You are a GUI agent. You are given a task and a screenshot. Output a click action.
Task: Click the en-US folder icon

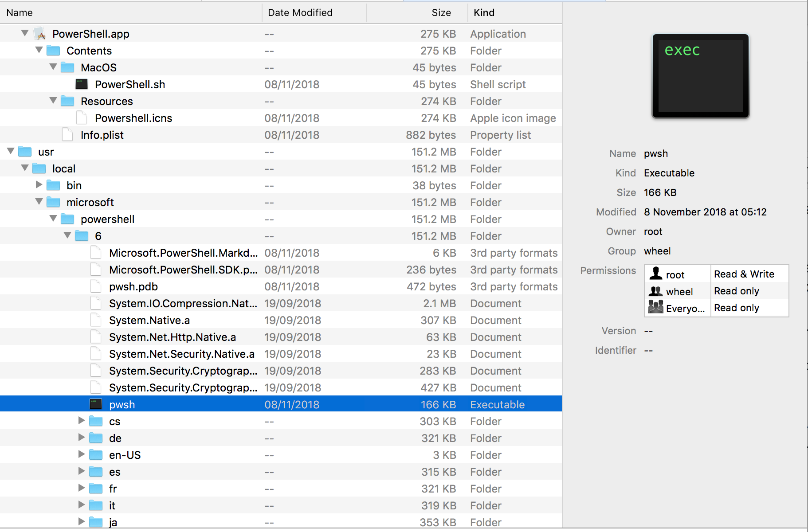pos(96,455)
